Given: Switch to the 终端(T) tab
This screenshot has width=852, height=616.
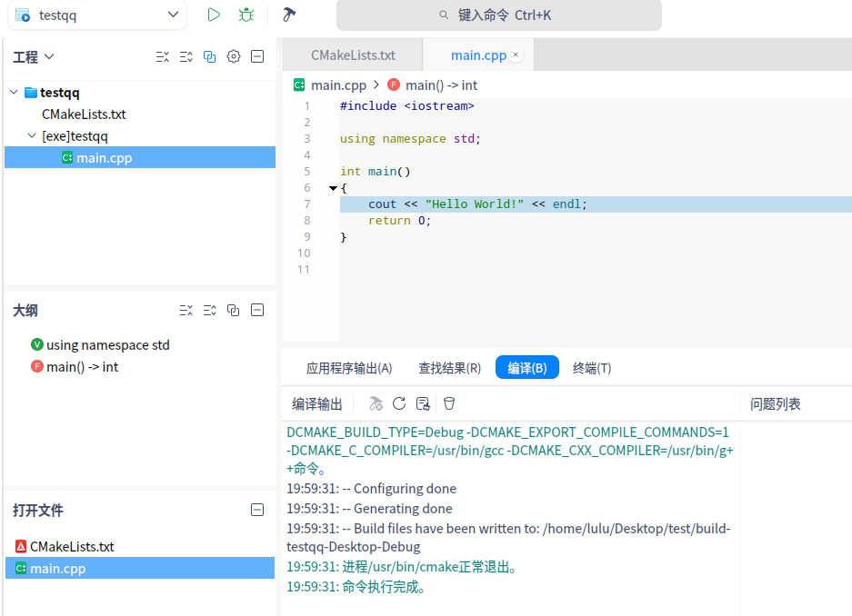Looking at the screenshot, I should pos(591,368).
